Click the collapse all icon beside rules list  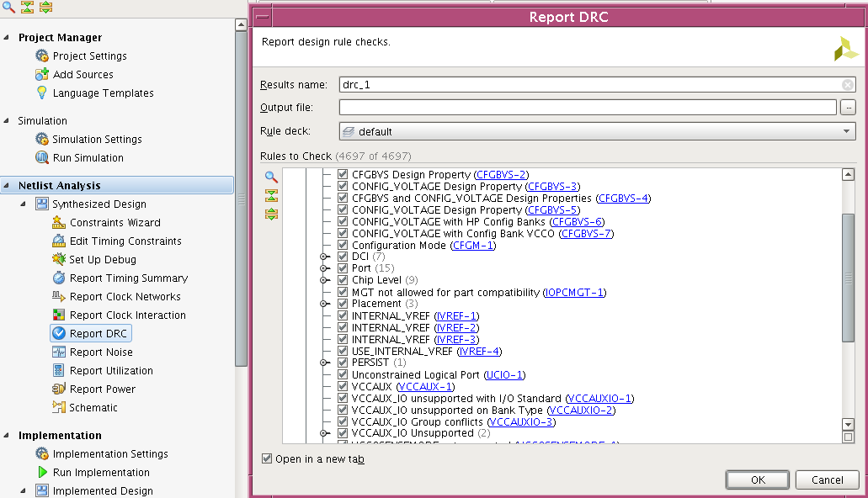271,196
